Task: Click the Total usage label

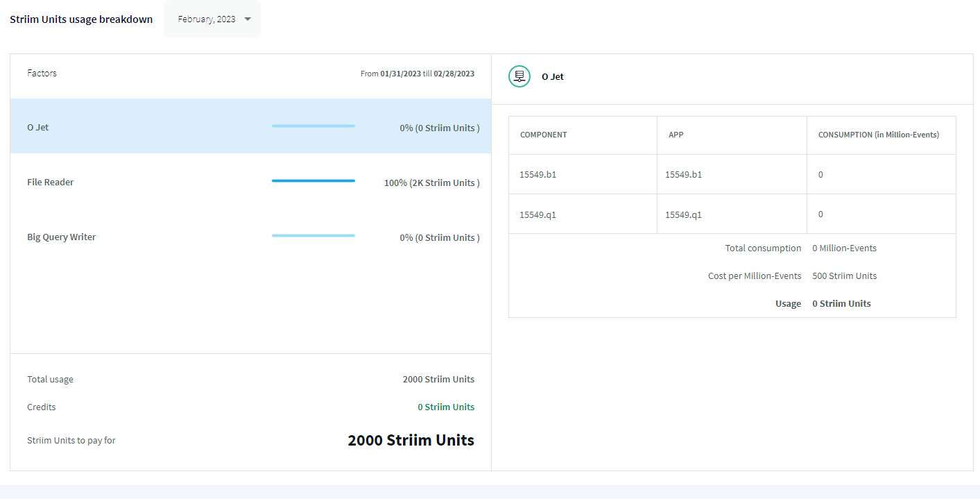Action: point(50,379)
